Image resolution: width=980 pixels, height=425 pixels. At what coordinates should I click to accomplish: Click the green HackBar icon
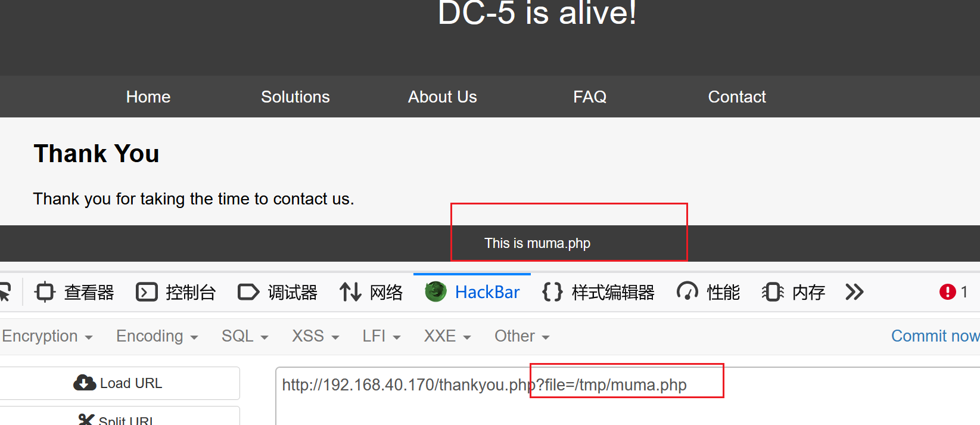(435, 292)
